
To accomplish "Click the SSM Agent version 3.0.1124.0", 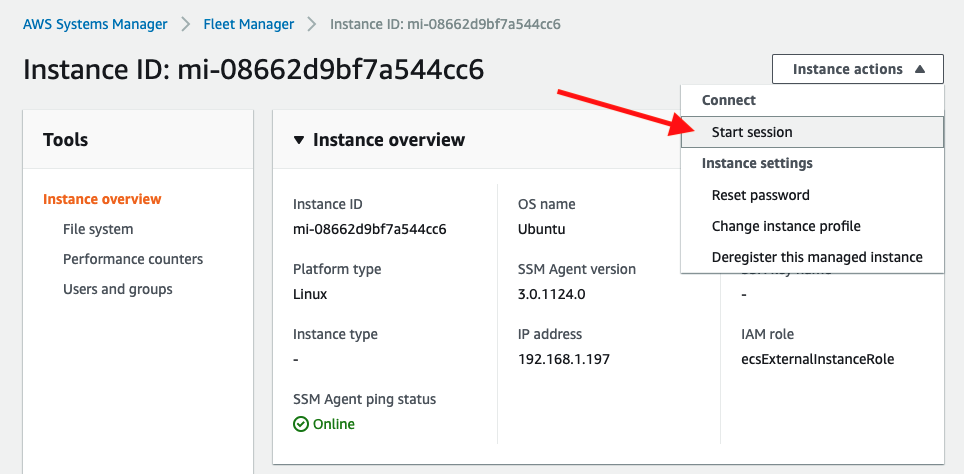I will [551, 294].
